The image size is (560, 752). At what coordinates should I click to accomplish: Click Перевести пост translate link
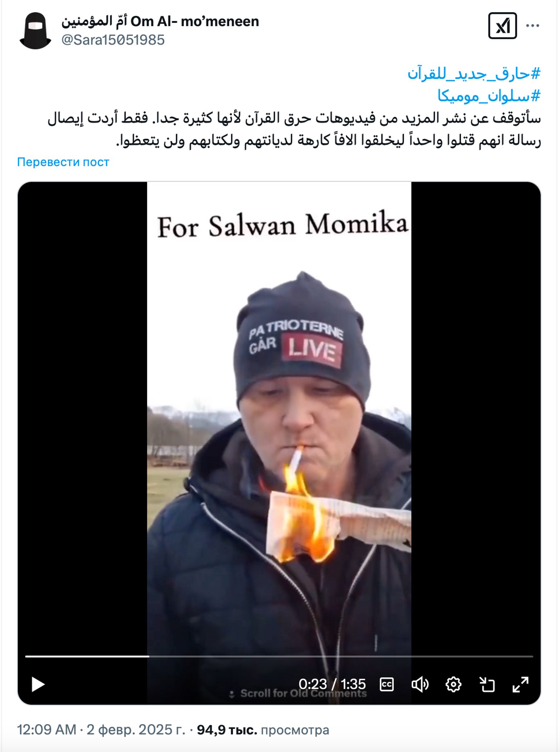pyautogui.click(x=63, y=162)
